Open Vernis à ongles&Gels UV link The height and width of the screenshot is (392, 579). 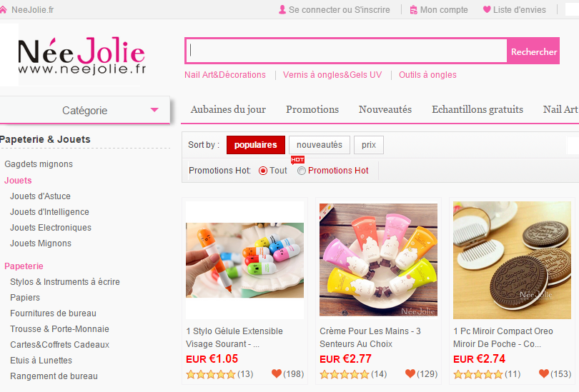point(332,75)
